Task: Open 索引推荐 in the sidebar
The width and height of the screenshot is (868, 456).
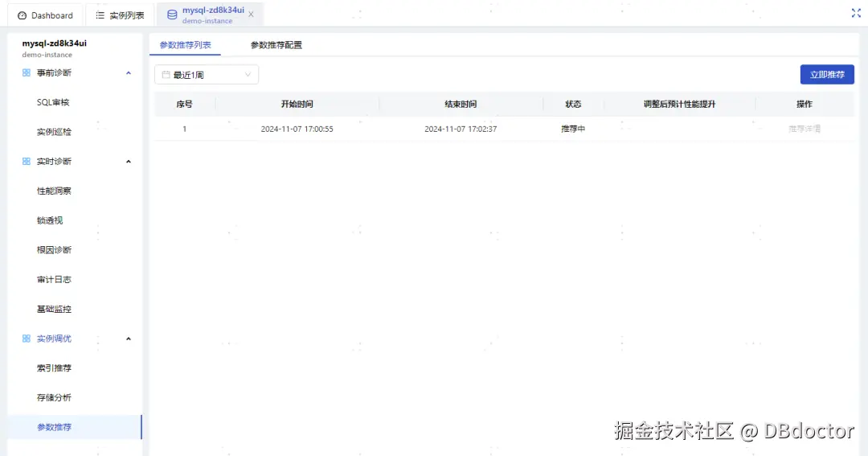Action: click(54, 368)
